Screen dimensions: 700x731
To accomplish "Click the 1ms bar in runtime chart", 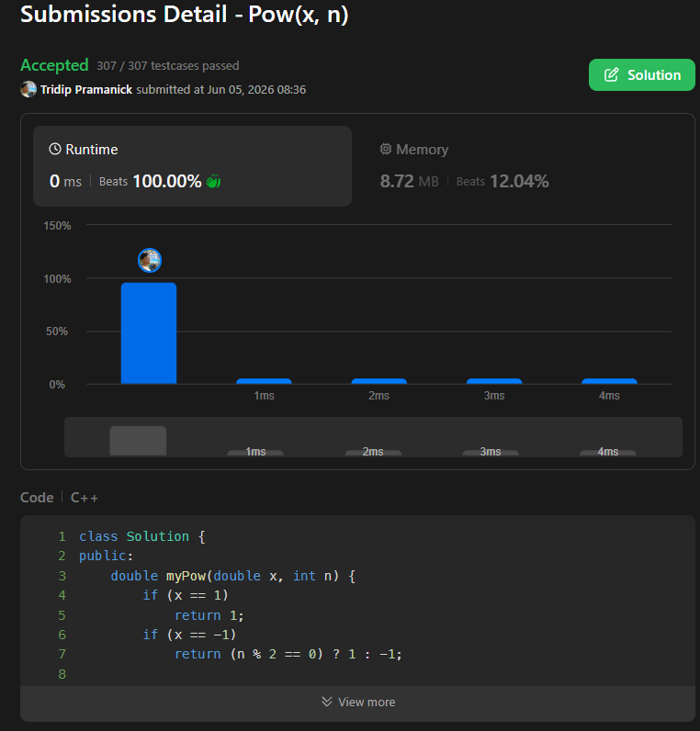I will (x=264, y=381).
